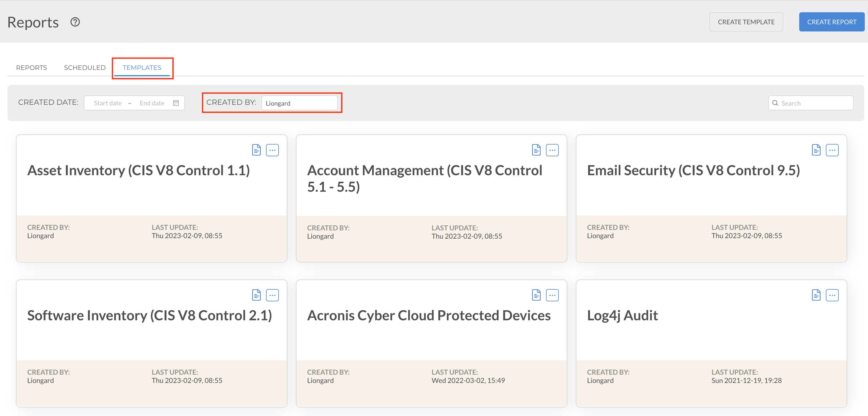The height and width of the screenshot is (416, 868).
Task: Select the Templates tab
Action: coord(142,68)
